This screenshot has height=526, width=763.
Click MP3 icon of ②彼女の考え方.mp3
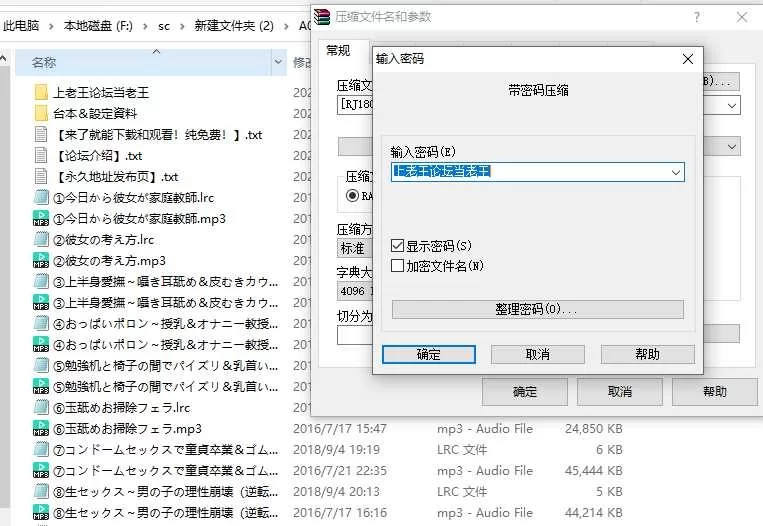(41, 261)
